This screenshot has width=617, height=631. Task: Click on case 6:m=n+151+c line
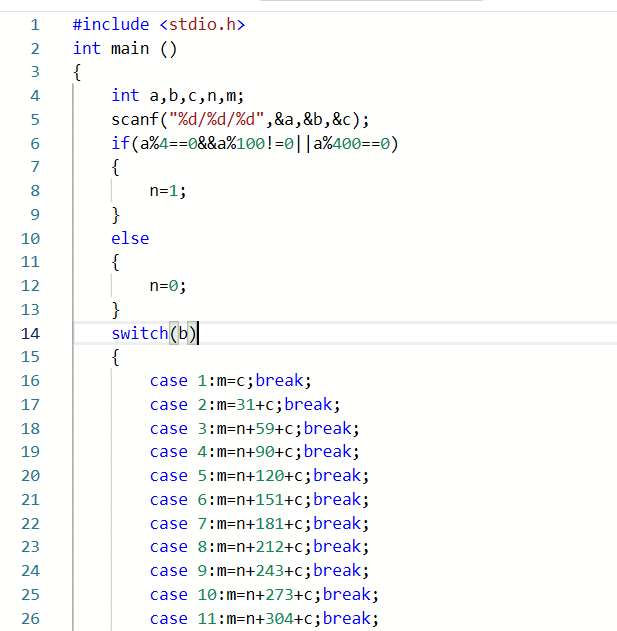pos(259,499)
